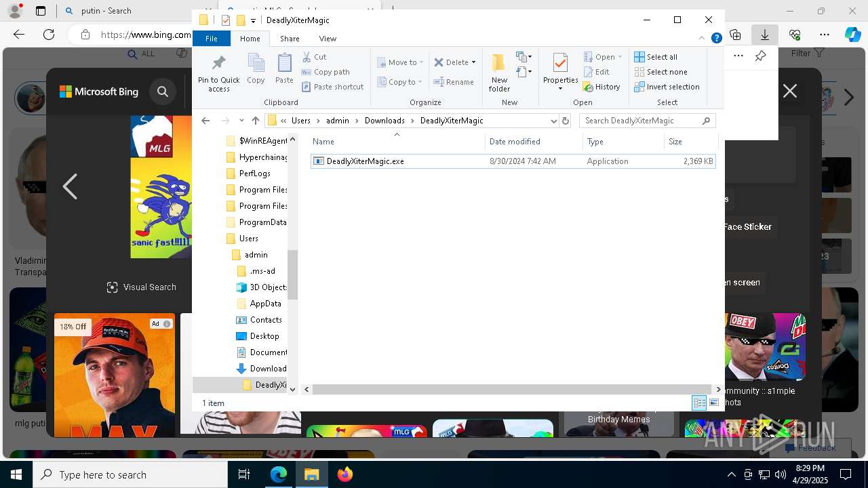Sort by Name column header

(397, 142)
